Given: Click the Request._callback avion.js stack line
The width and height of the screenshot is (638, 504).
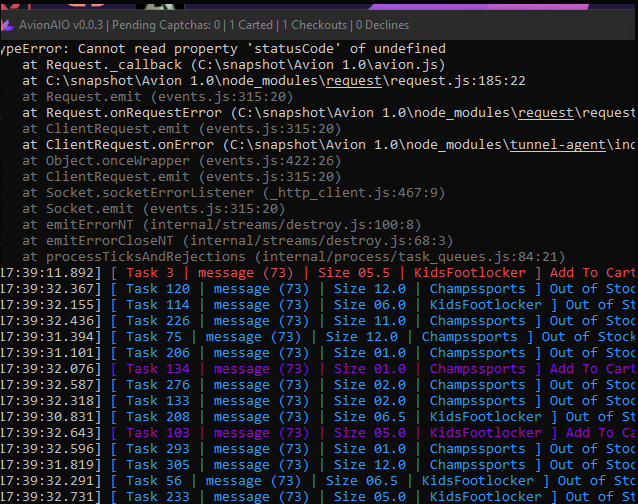Looking at the screenshot, I should (x=234, y=65).
